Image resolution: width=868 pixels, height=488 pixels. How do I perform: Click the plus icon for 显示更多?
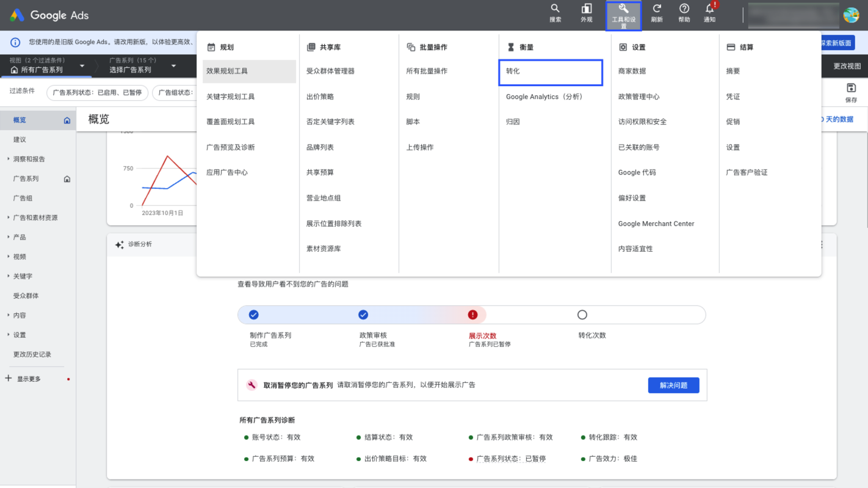9,379
